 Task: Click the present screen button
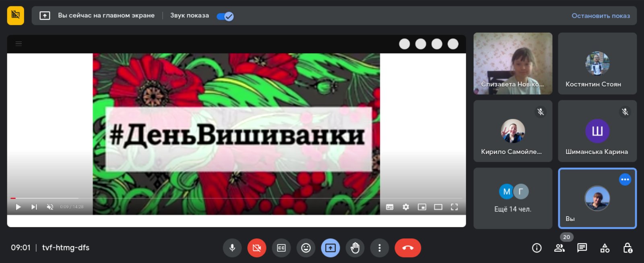click(330, 248)
